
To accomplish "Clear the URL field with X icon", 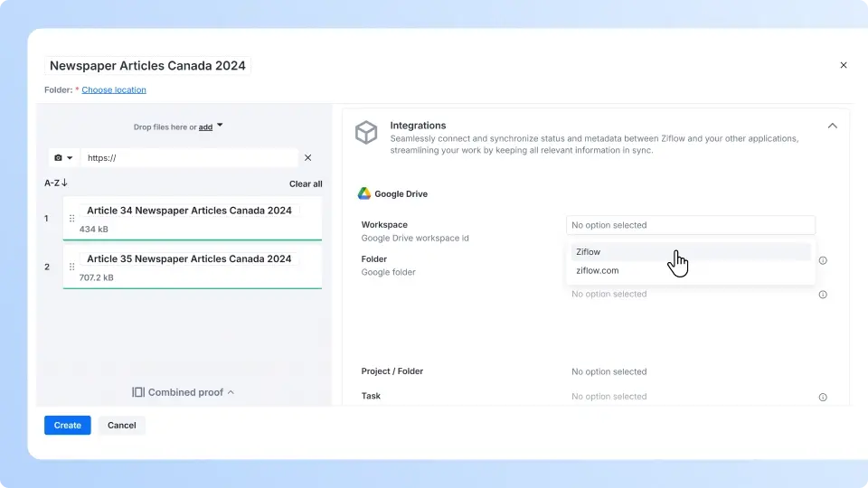I will tap(307, 158).
